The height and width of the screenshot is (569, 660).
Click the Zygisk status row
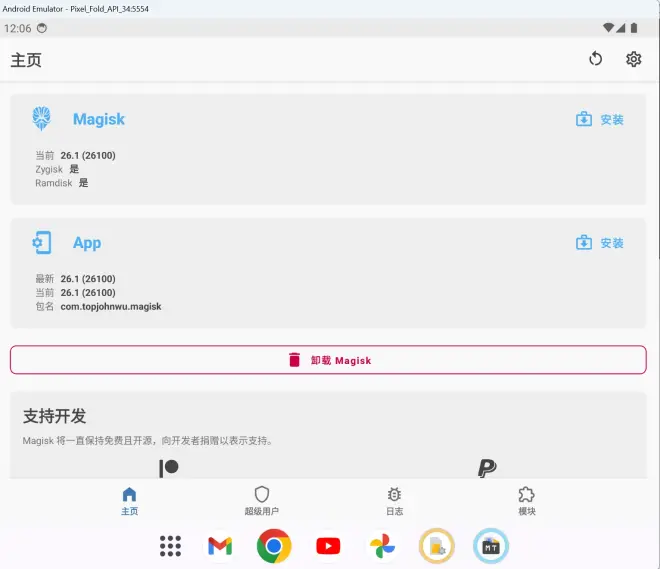pos(57,169)
